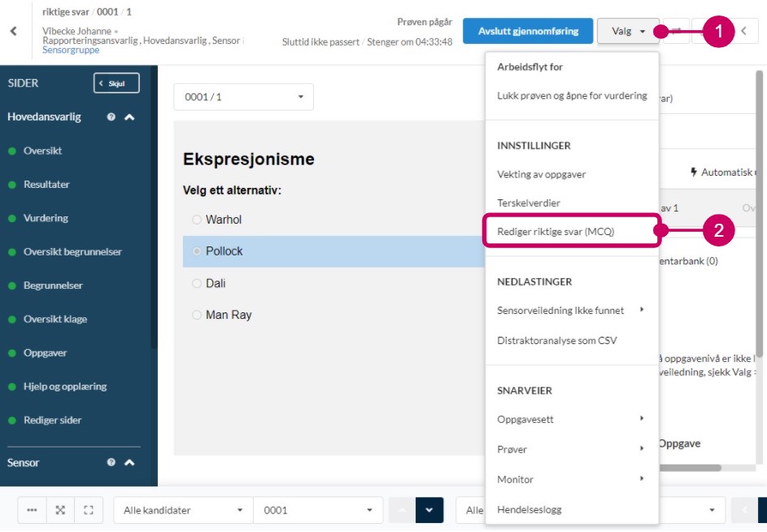This screenshot has width=767, height=532.
Task: Select the Man Ray radio option
Action: click(x=197, y=315)
